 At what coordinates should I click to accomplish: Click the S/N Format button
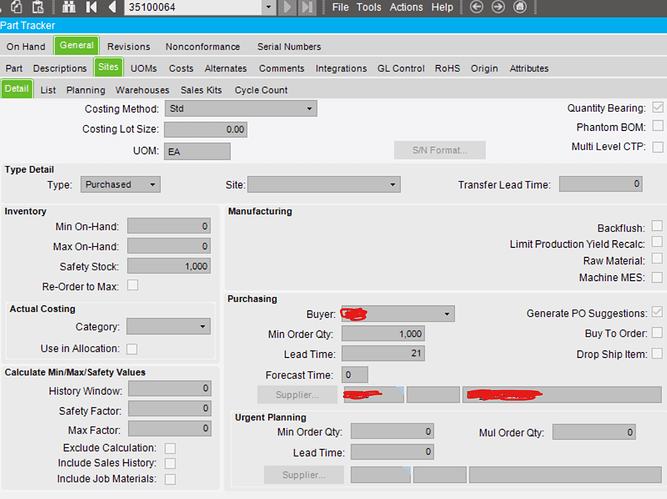[x=439, y=150]
